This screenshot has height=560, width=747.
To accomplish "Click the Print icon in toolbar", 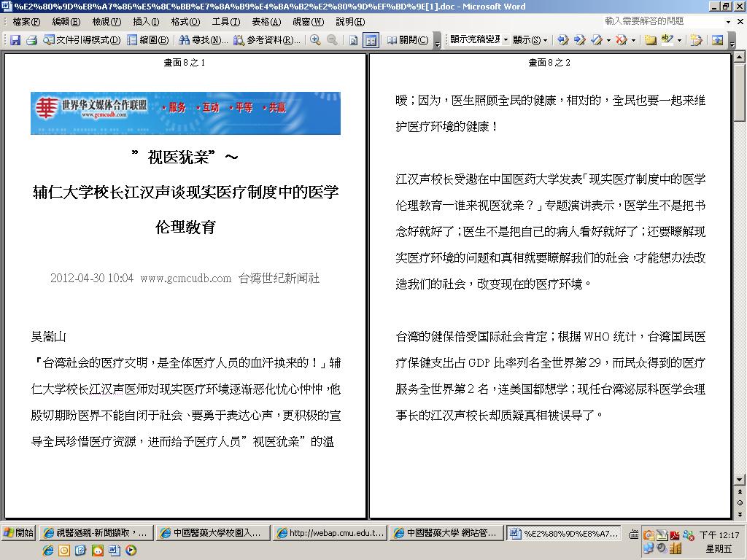I will click(x=31, y=40).
